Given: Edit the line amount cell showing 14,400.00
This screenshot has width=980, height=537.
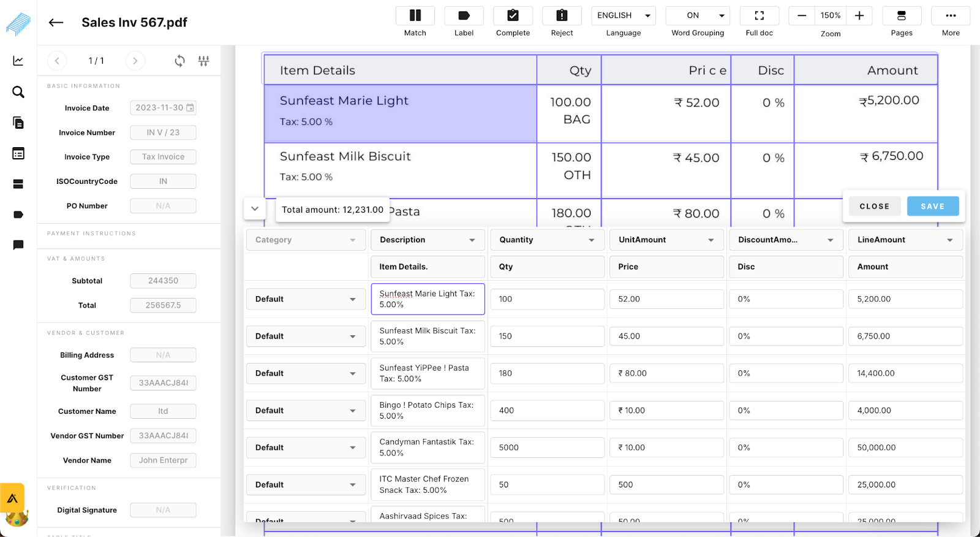Looking at the screenshot, I should [x=905, y=373].
